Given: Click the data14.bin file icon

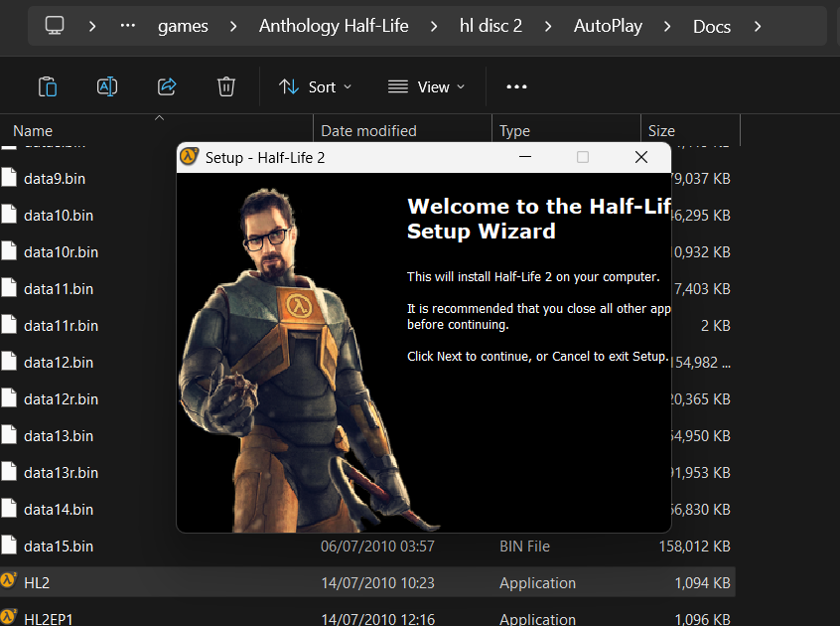Looking at the screenshot, I should tap(9, 509).
